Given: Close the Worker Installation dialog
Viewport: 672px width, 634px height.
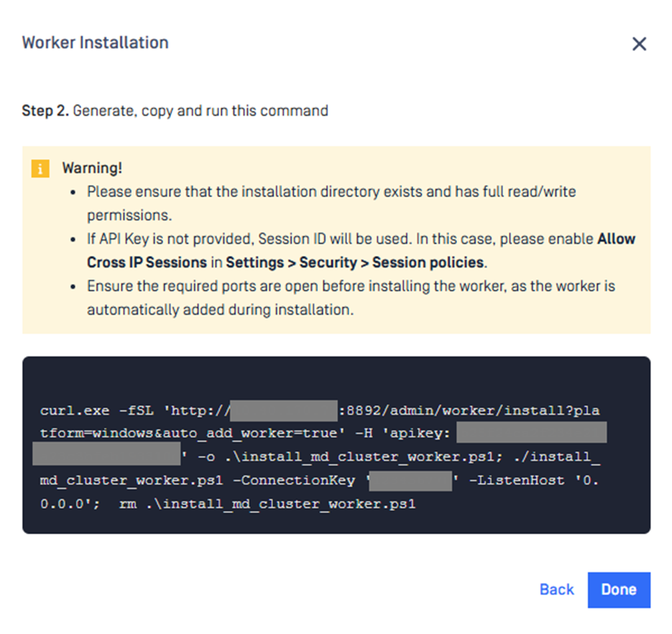Looking at the screenshot, I should pos(638,44).
